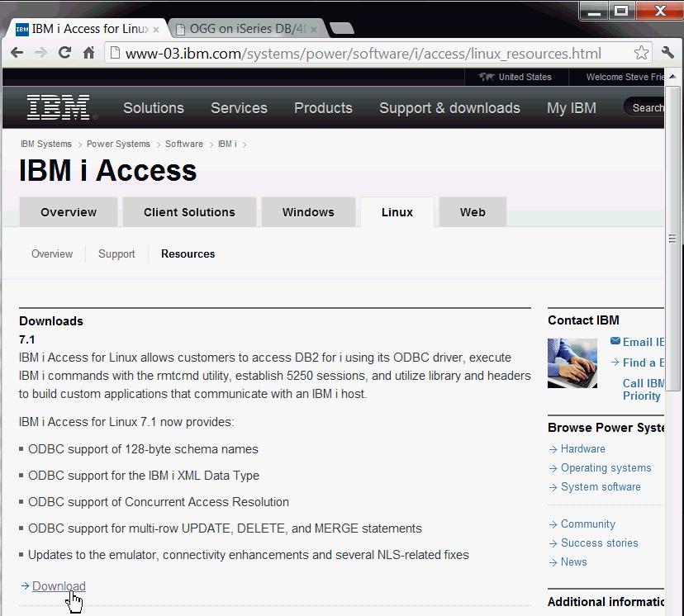Open the Services navigation menu
The width and height of the screenshot is (684, 616).
[x=239, y=108]
